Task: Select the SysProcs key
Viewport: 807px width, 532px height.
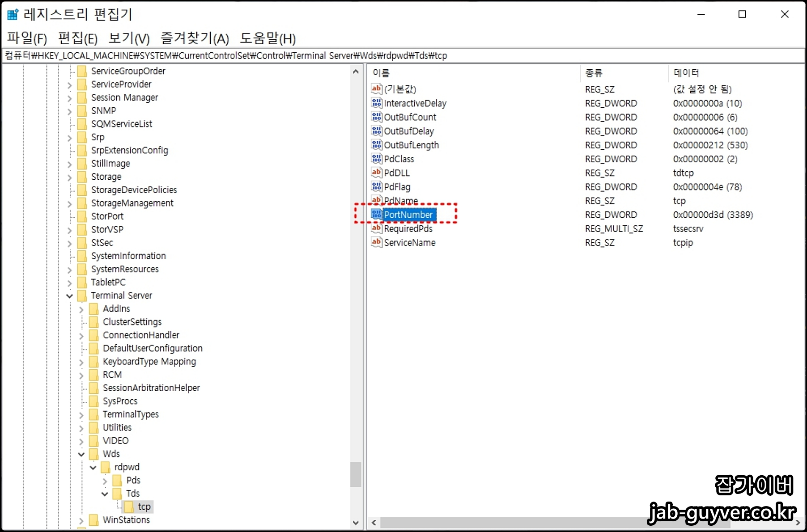Action: (120, 401)
